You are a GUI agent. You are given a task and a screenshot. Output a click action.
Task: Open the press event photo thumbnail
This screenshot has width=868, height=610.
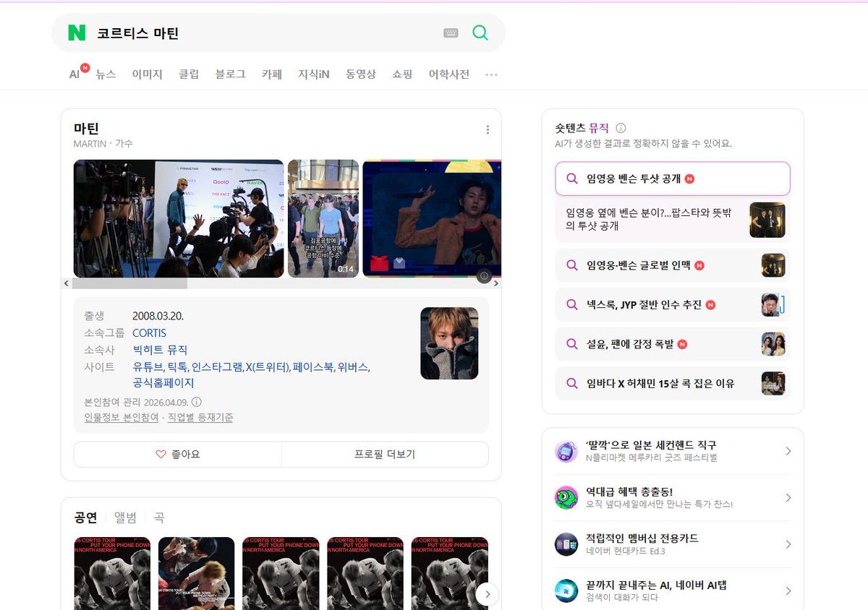(179, 218)
